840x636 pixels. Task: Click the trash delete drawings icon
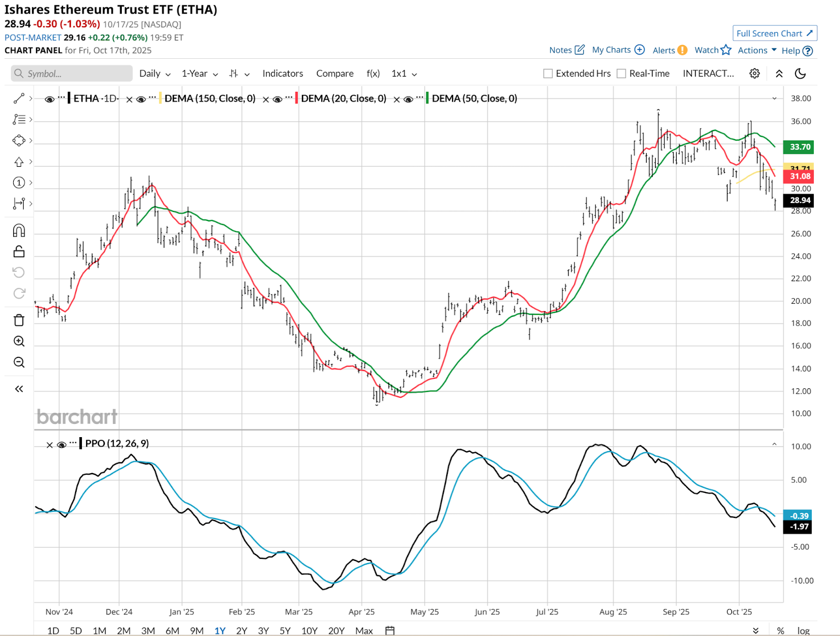(19, 320)
